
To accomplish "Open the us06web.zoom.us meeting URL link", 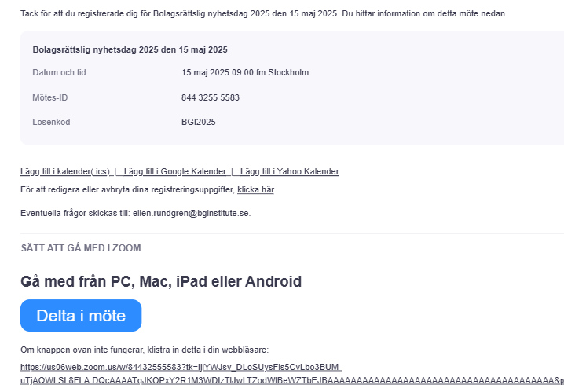I will 181,368.
